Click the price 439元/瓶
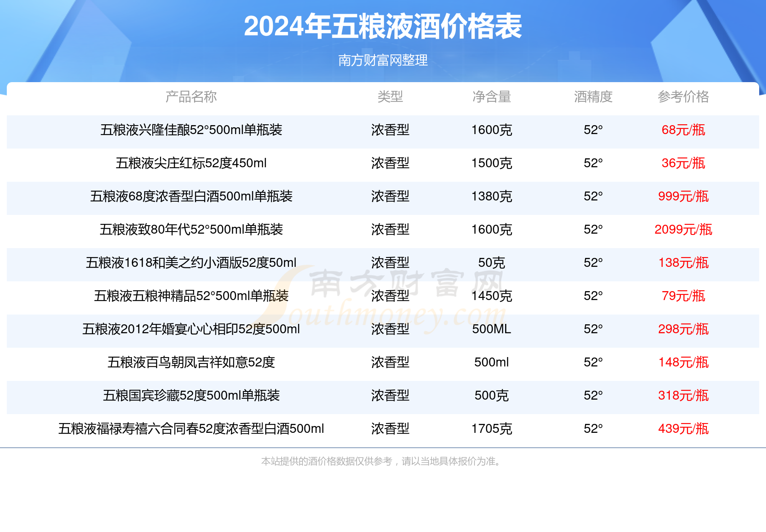 [683, 429]
